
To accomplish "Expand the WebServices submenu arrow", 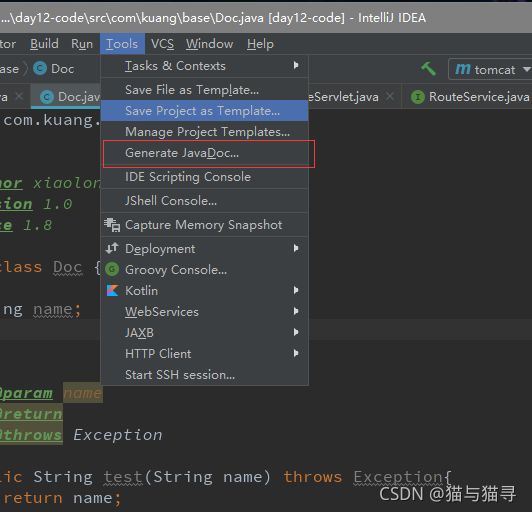I will click(x=296, y=311).
